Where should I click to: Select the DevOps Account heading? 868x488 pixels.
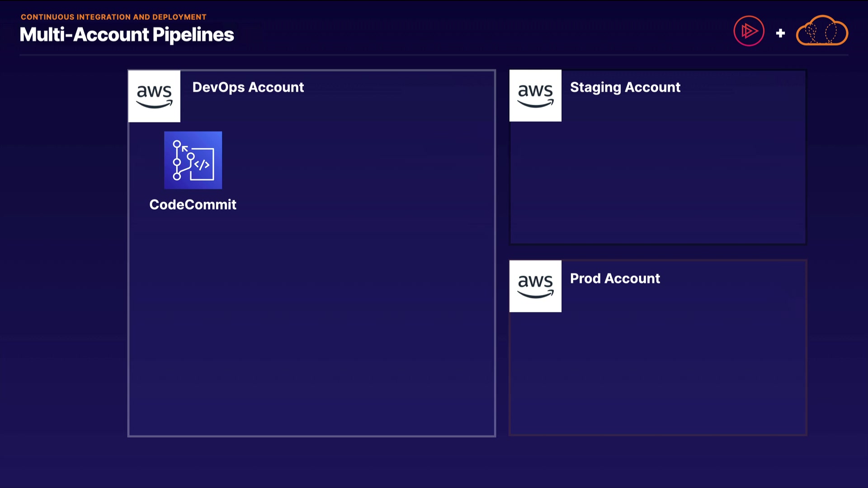click(x=248, y=87)
